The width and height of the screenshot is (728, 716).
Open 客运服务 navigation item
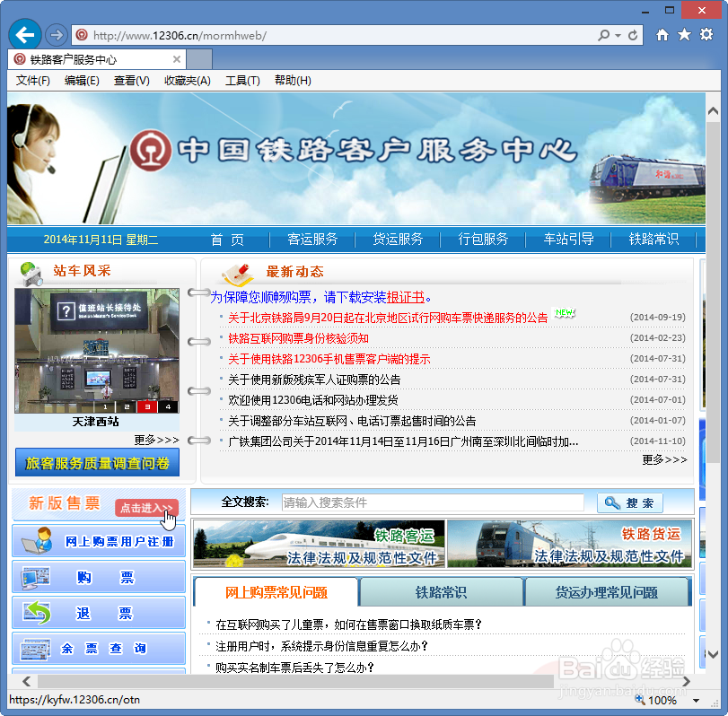point(312,240)
